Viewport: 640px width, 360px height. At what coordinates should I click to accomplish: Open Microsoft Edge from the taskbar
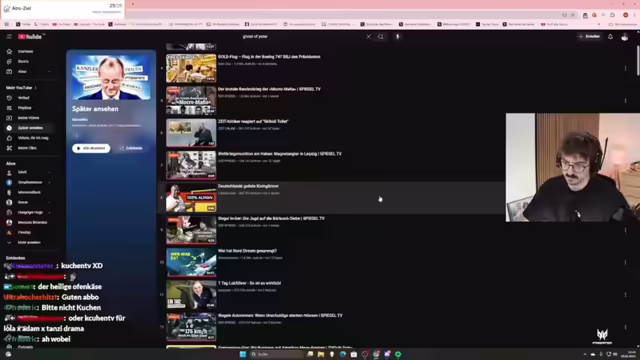[x=343, y=354]
